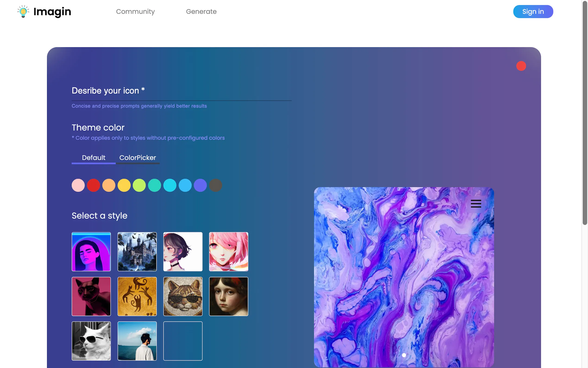Open the hamburger menu on the marble image

click(476, 203)
